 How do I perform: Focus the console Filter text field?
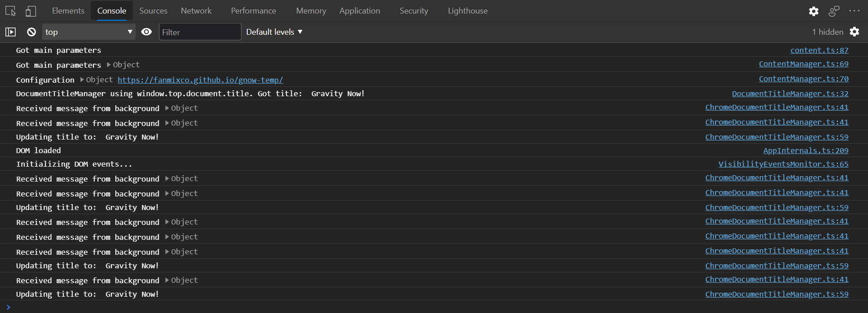pos(200,32)
